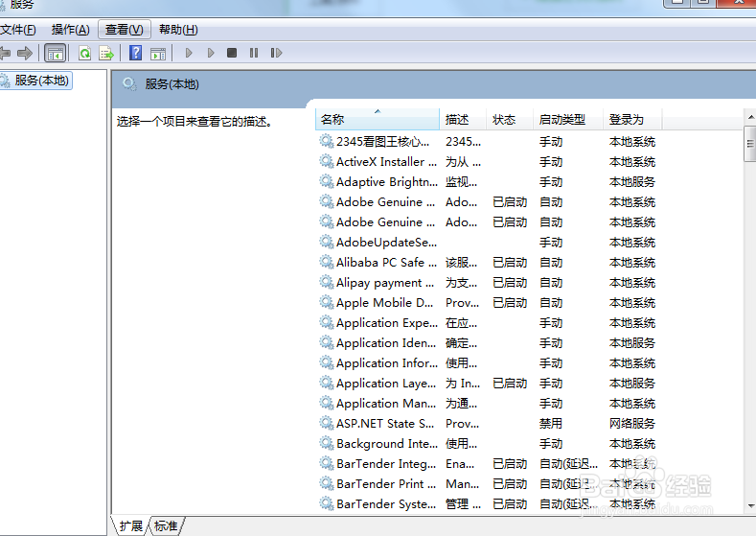The height and width of the screenshot is (536, 756).
Task: Click 自动(延迟... type in BarTender Integ row
Action: [568, 464]
